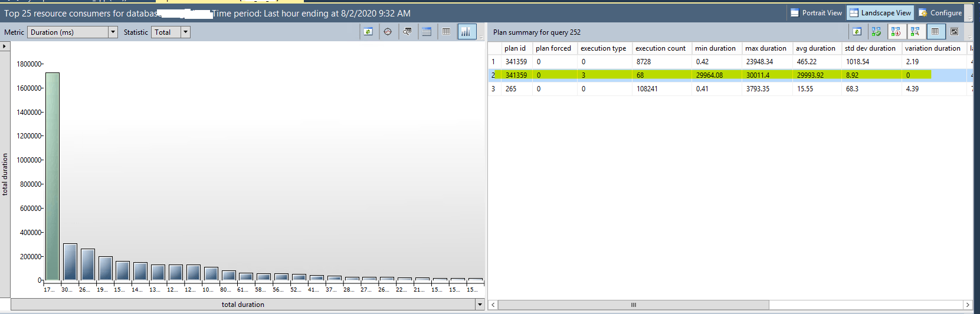Viewport: 980px width, 314px height.
Task: Click the Configure gear icon
Action: point(923,13)
